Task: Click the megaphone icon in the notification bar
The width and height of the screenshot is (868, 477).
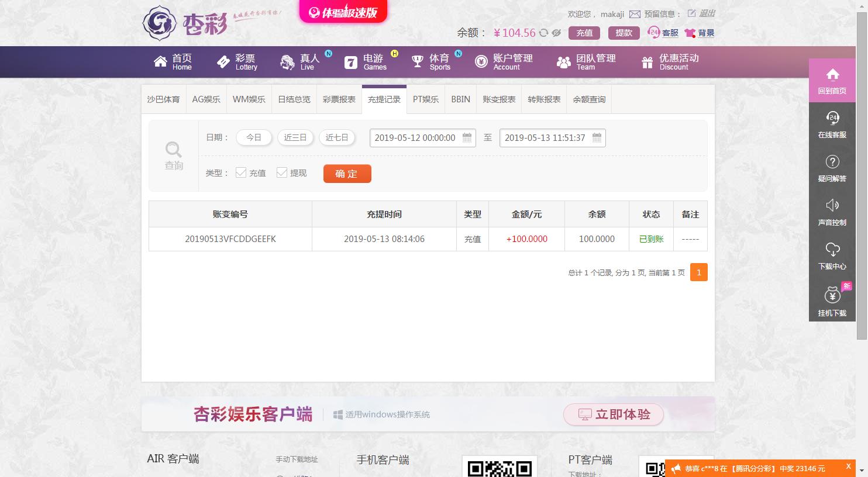Action: tap(676, 468)
